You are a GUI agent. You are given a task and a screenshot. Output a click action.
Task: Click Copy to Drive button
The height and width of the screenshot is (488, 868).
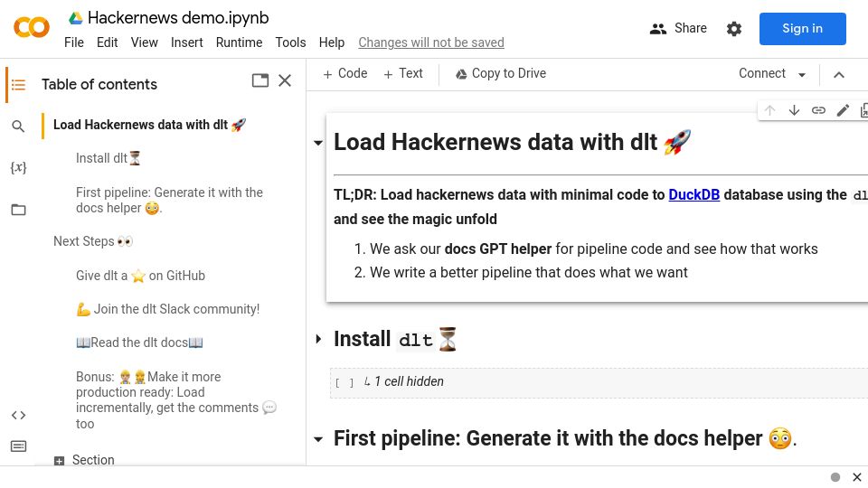pos(500,73)
